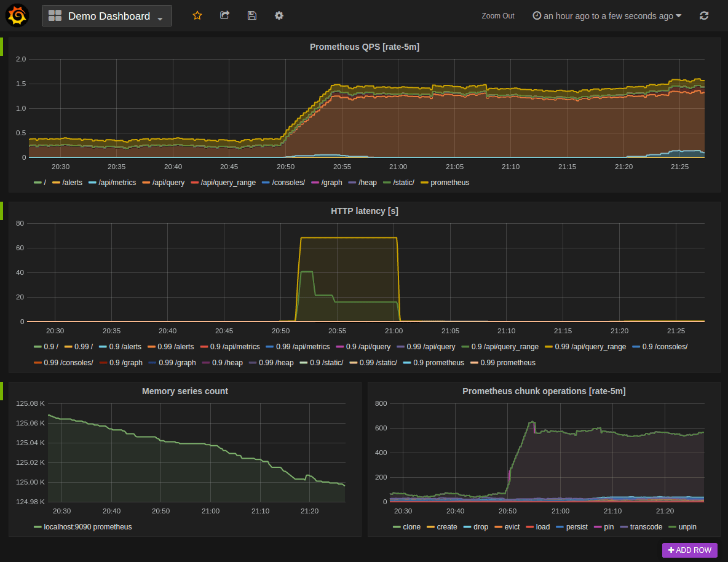
Task: Open the Memory series count panel menu
Action: pyautogui.click(x=184, y=392)
